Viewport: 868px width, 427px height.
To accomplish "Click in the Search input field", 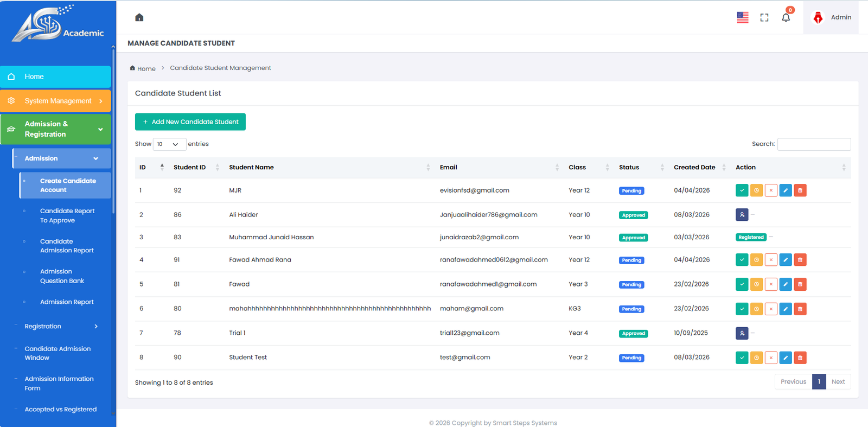I will tap(814, 144).
